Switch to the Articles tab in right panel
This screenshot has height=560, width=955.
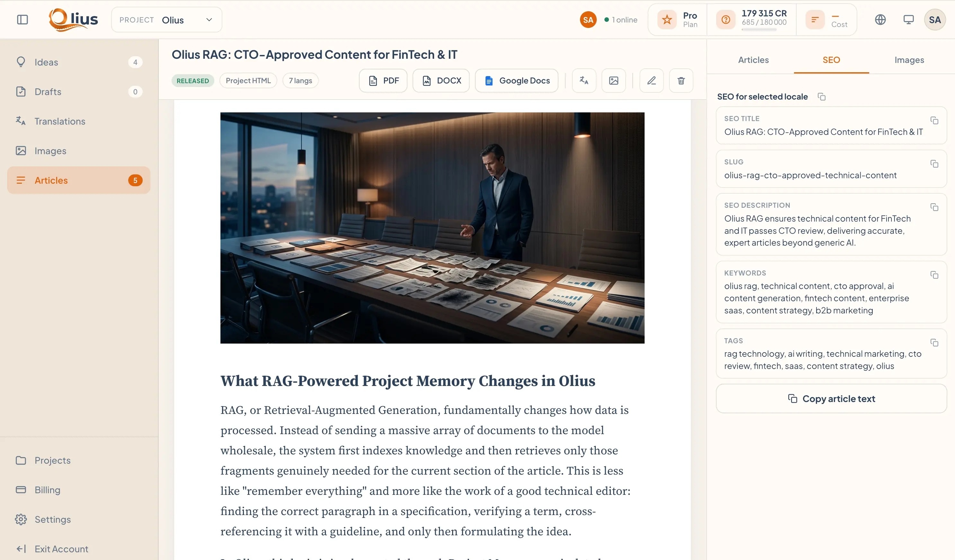(x=753, y=60)
